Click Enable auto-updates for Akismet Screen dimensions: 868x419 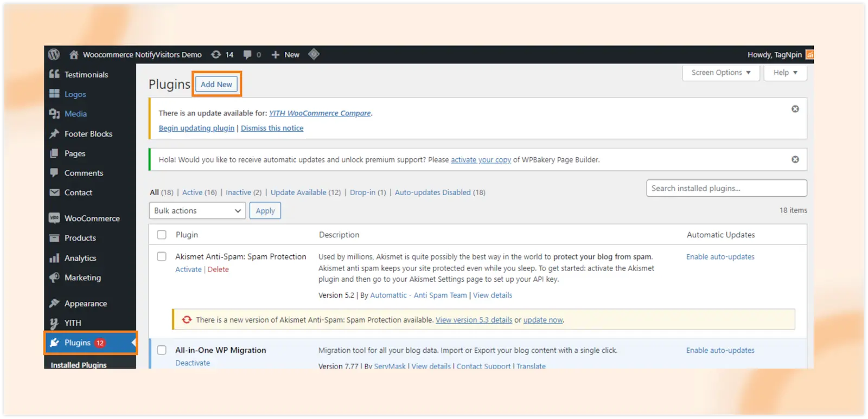[x=720, y=257]
